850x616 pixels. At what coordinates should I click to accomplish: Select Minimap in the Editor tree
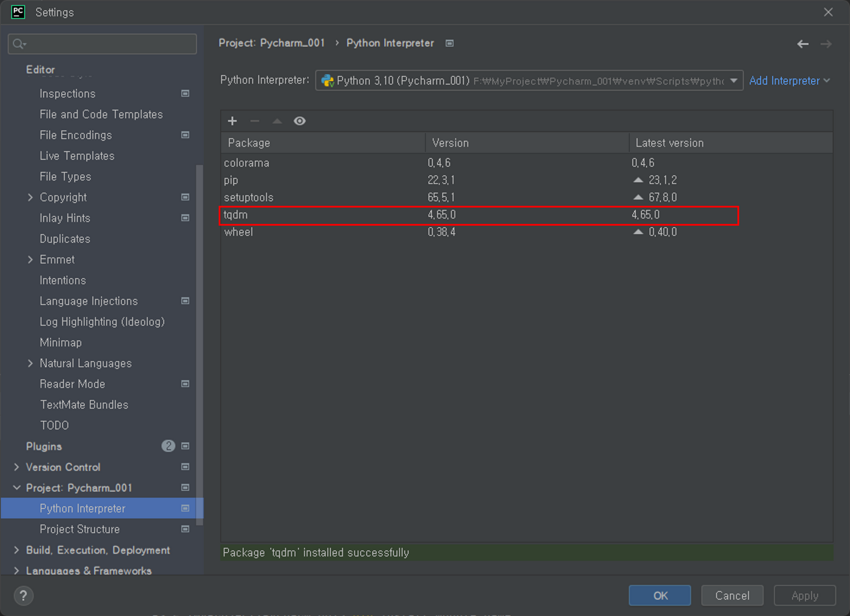61,343
